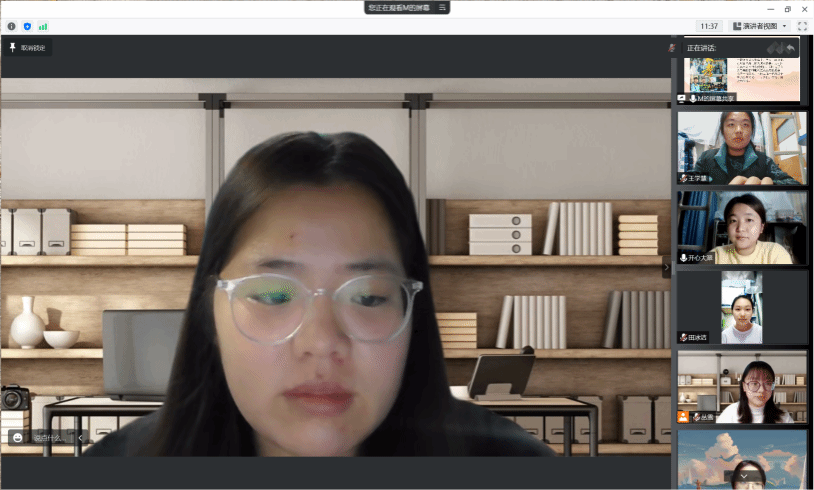Click the meeting info icon at top left
The width and height of the screenshot is (814, 490).
pyautogui.click(x=11, y=26)
